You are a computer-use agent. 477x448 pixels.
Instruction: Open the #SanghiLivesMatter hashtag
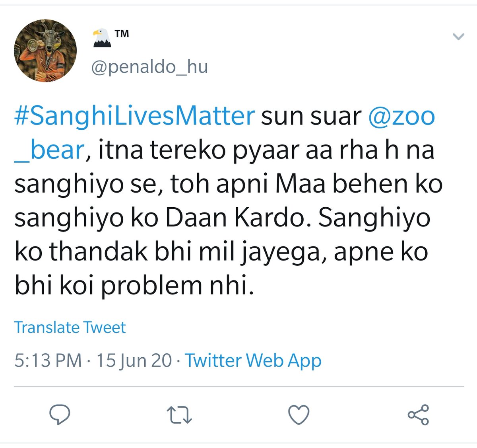point(134,116)
